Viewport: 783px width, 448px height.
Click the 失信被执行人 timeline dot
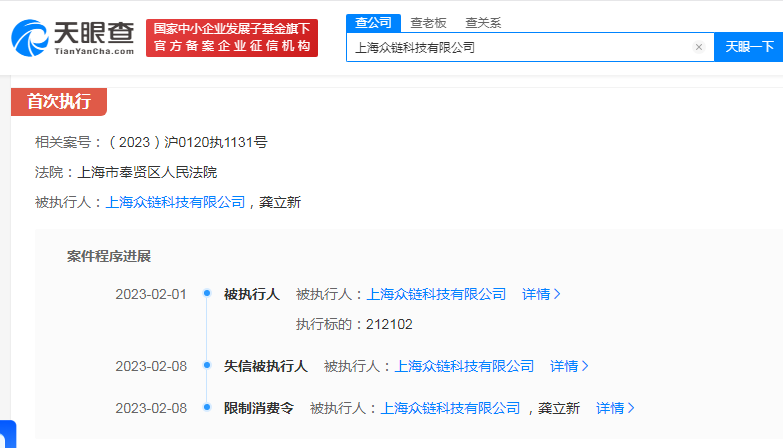(x=207, y=365)
